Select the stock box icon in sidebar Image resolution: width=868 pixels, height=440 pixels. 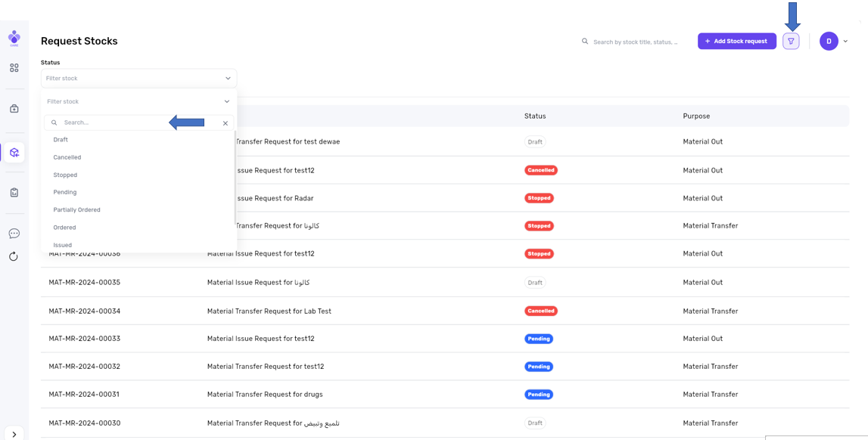[14, 153]
